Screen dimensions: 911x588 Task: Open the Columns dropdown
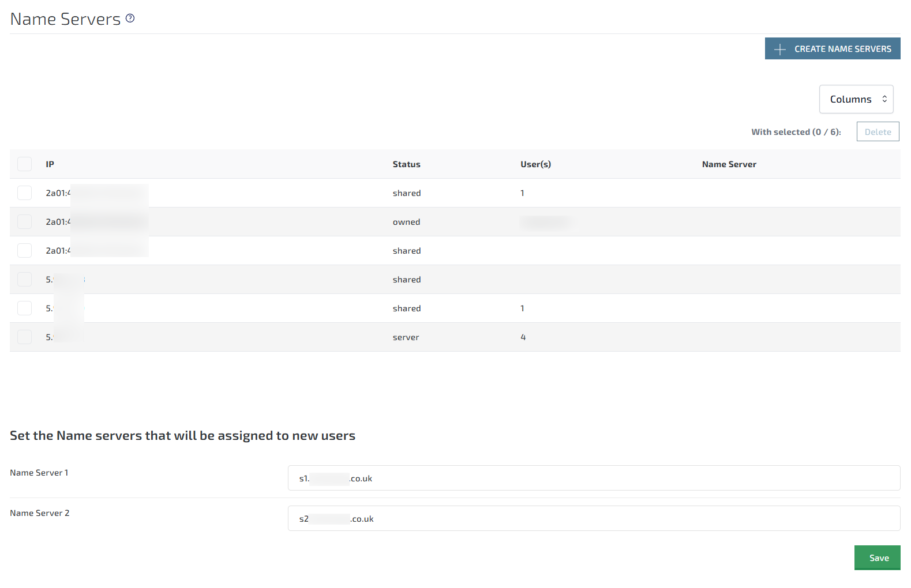coord(856,99)
